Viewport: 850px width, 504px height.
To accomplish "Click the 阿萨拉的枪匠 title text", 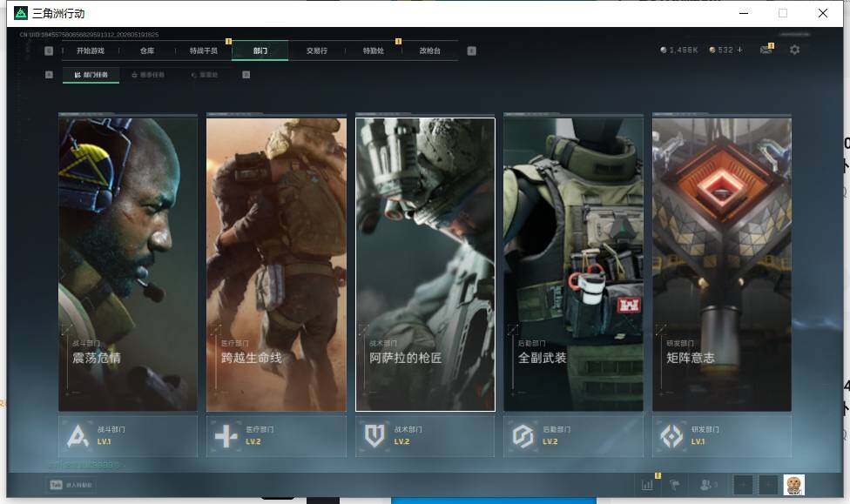I will pyautogui.click(x=406, y=358).
